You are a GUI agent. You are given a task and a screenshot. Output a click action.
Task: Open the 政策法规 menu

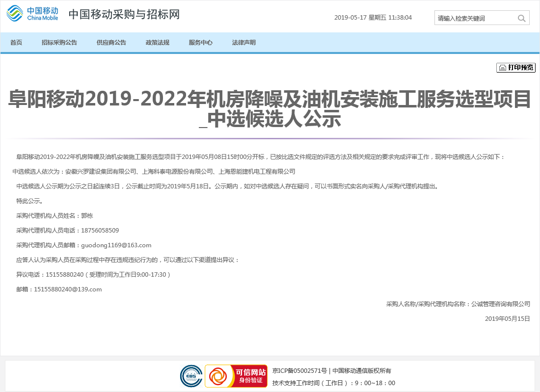(158, 43)
